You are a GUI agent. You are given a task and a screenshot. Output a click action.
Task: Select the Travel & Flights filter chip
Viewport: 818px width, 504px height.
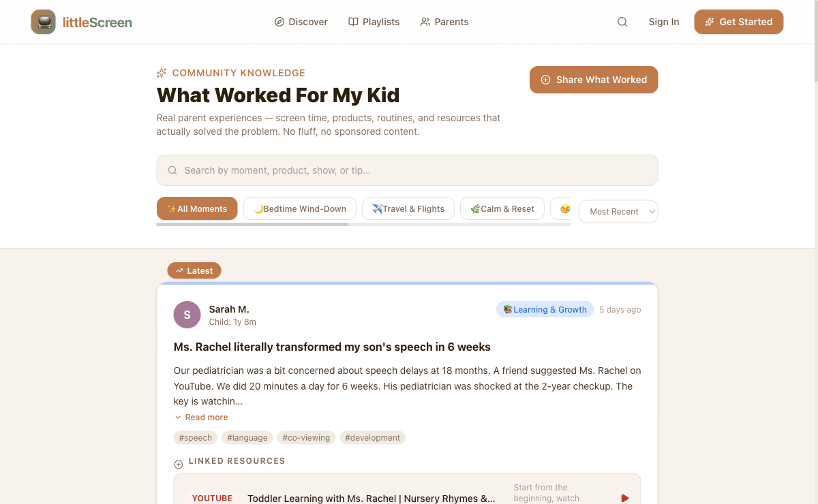point(408,208)
